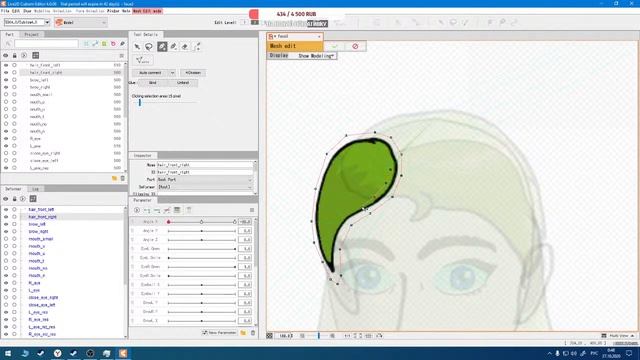This screenshot has height=360, width=640.
Task: Toggle visibility of hair_front_left in Deformer list
Action: click(x=6, y=209)
